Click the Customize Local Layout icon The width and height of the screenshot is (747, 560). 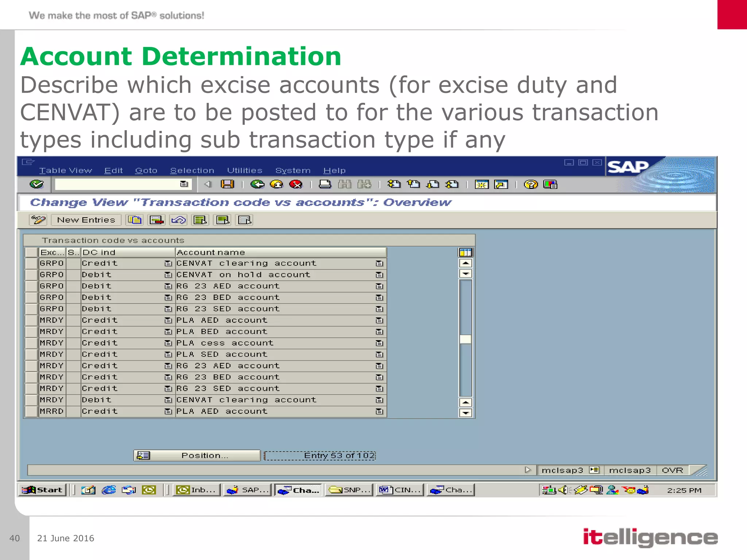click(550, 184)
